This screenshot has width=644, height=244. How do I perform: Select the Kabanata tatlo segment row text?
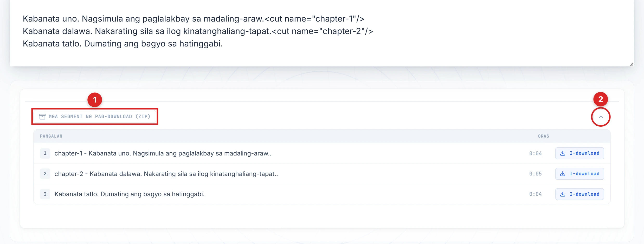point(129,194)
